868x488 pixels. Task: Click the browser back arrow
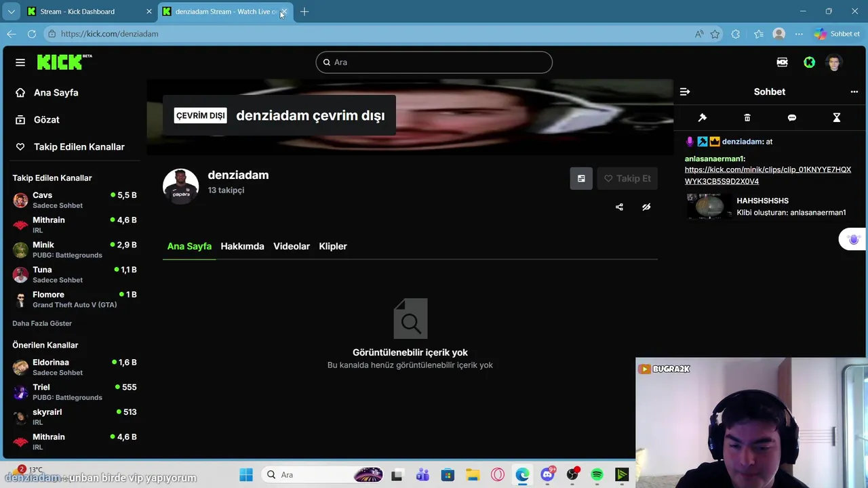[x=12, y=34]
